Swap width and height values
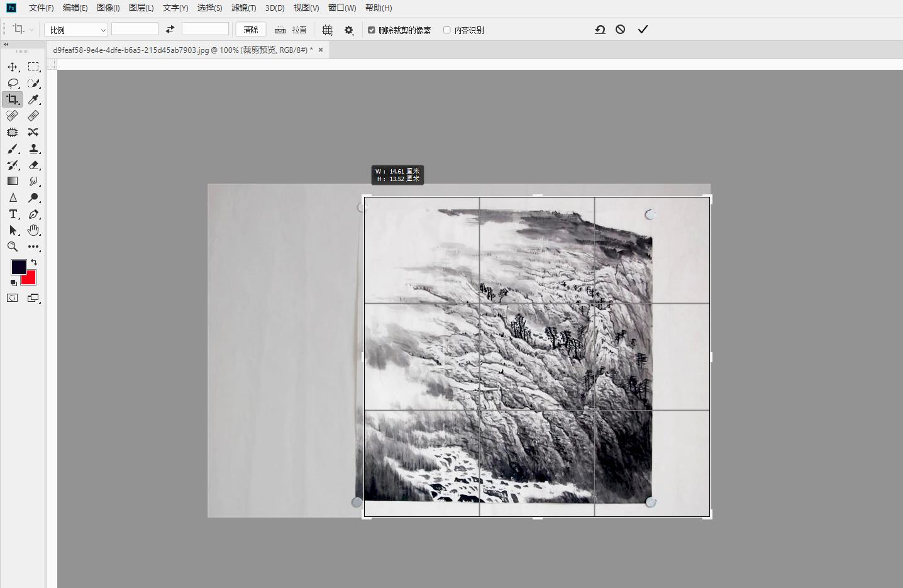The image size is (903, 588). click(x=170, y=30)
